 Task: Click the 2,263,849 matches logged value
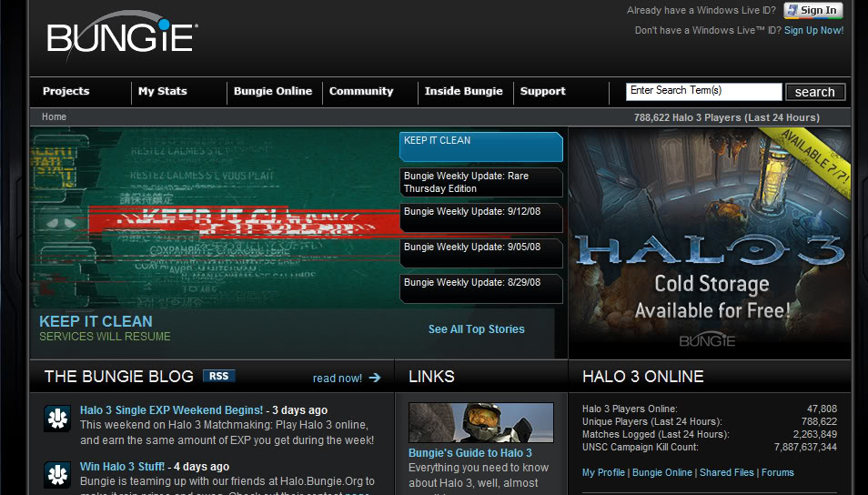click(815, 434)
